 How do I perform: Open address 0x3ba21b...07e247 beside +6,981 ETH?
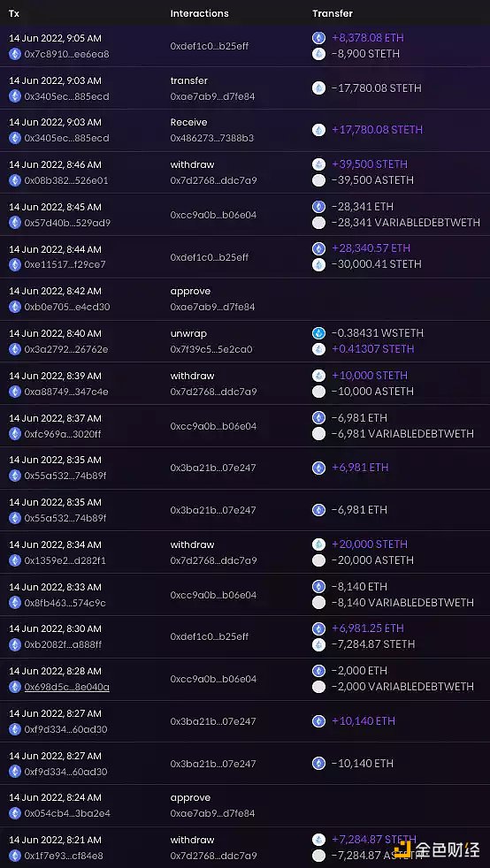click(x=212, y=468)
